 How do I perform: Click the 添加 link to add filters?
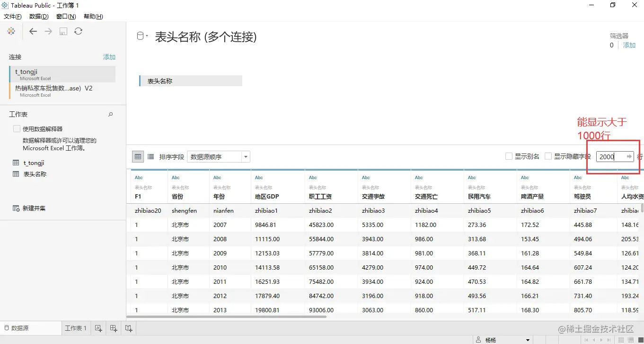click(x=629, y=45)
